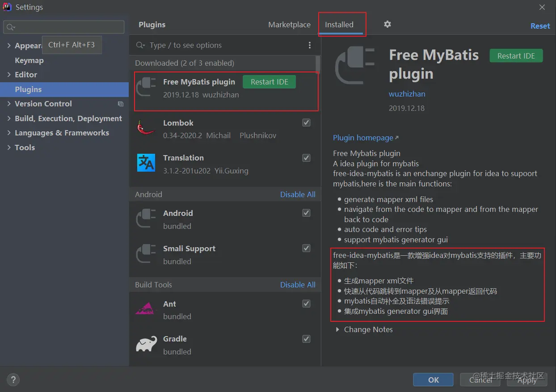Screen dimensions: 556x392
Task: Click the Translation plugin icon
Action: coord(146,163)
